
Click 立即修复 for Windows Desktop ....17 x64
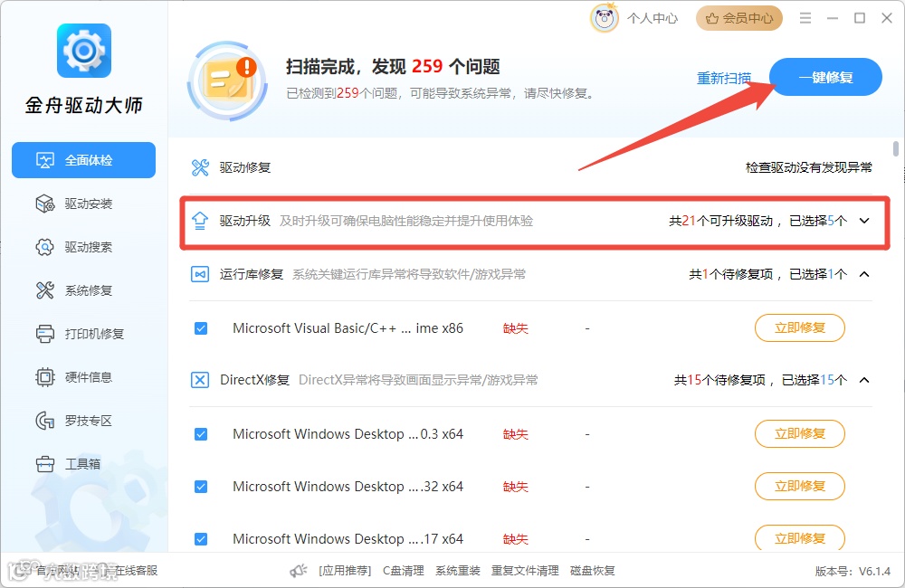[x=799, y=538]
